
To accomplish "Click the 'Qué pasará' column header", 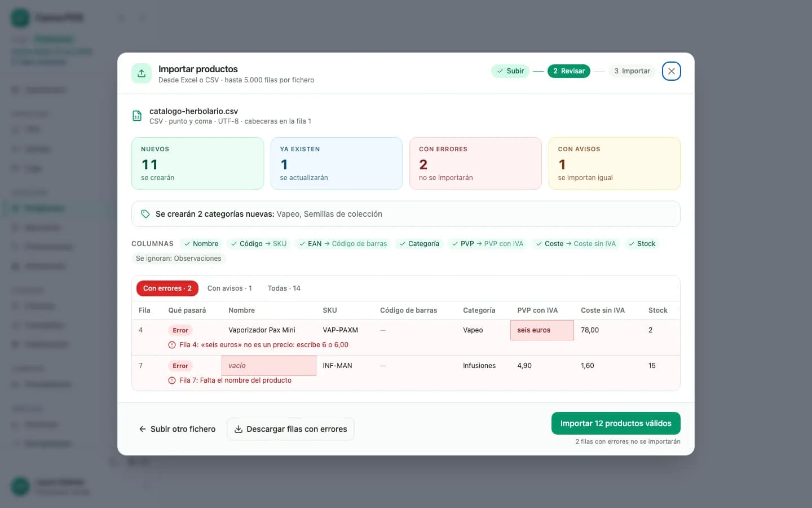I will 187,310.
